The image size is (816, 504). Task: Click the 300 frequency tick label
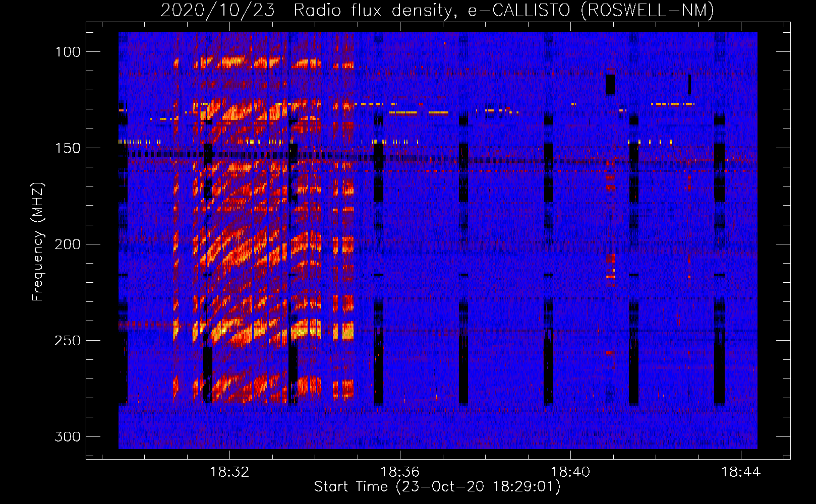(x=68, y=436)
